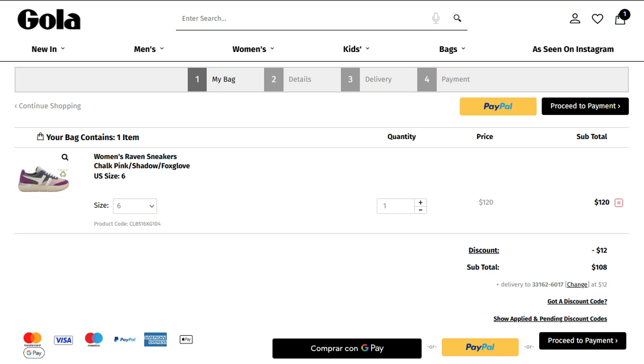Click the quantity input field
This screenshot has height=364, width=644.
pyautogui.click(x=395, y=206)
